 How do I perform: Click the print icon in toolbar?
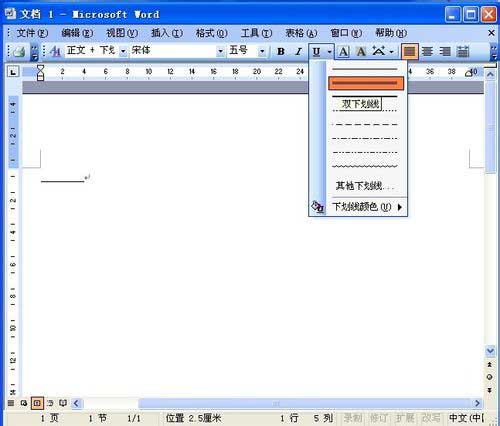19,51
